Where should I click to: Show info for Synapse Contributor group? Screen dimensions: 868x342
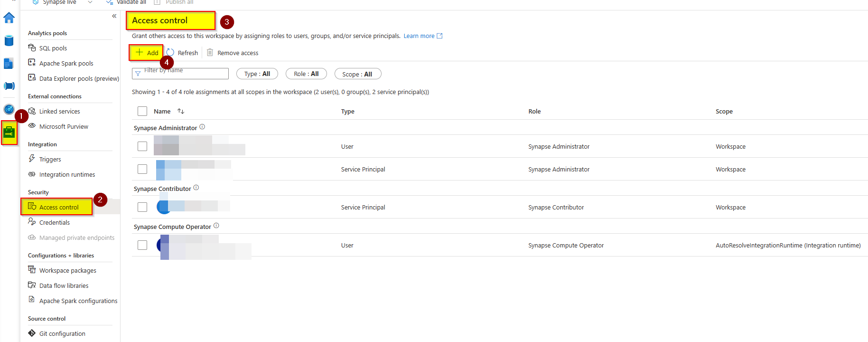pos(196,188)
